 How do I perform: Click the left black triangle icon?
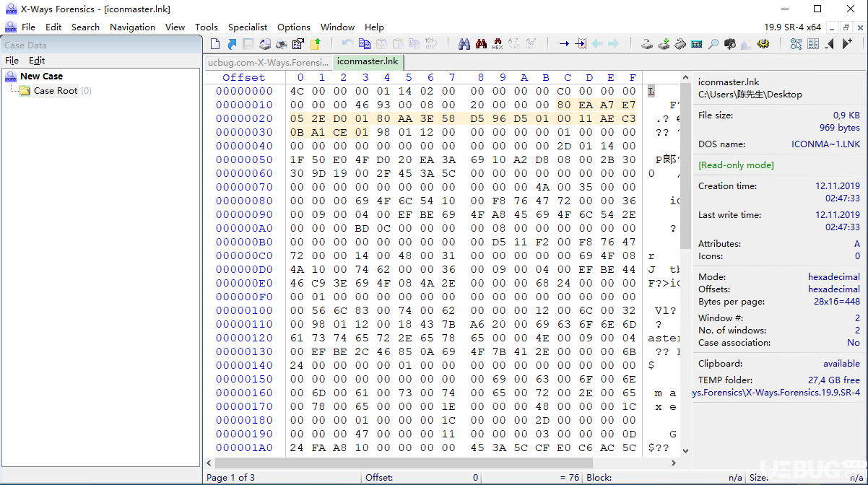click(830, 44)
